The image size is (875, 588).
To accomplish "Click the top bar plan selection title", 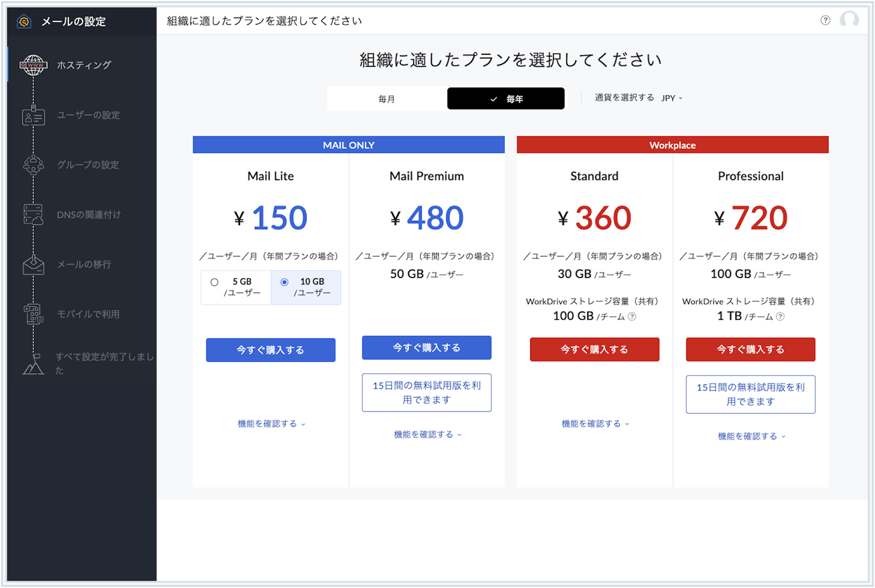I will [x=265, y=21].
